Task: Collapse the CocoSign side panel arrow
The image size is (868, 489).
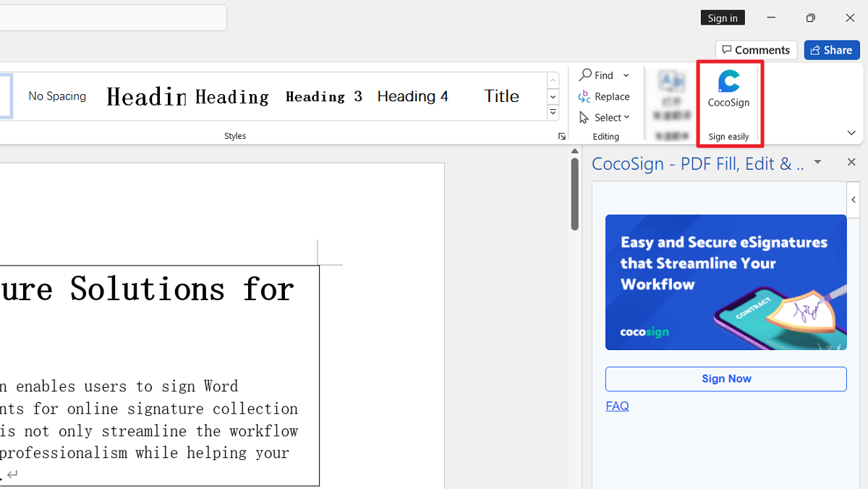Action: (854, 200)
